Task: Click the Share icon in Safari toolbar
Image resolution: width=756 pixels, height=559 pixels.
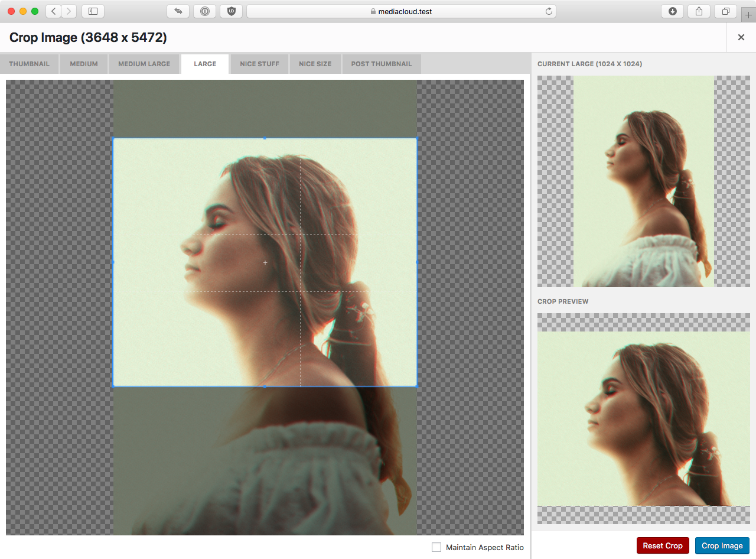Action: click(x=699, y=11)
